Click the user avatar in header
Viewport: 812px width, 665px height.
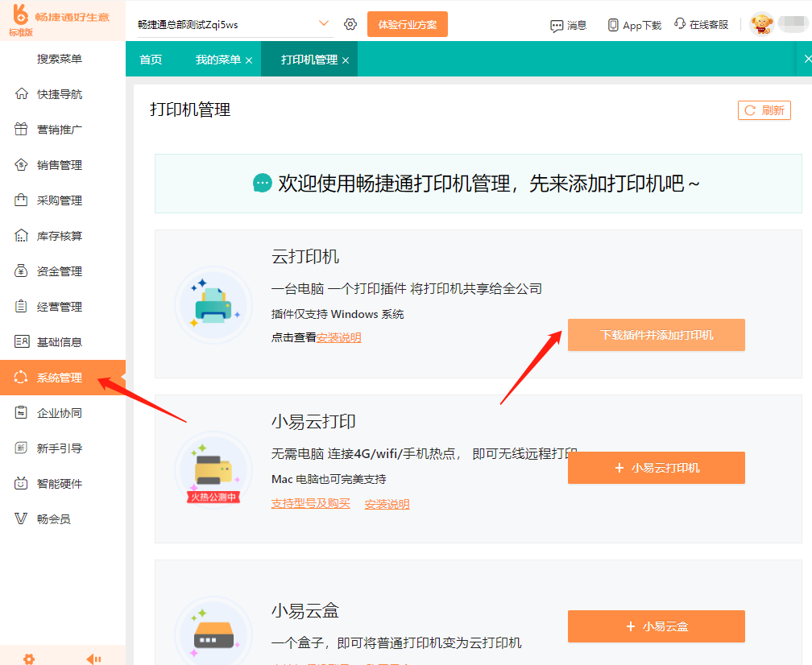tap(761, 24)
